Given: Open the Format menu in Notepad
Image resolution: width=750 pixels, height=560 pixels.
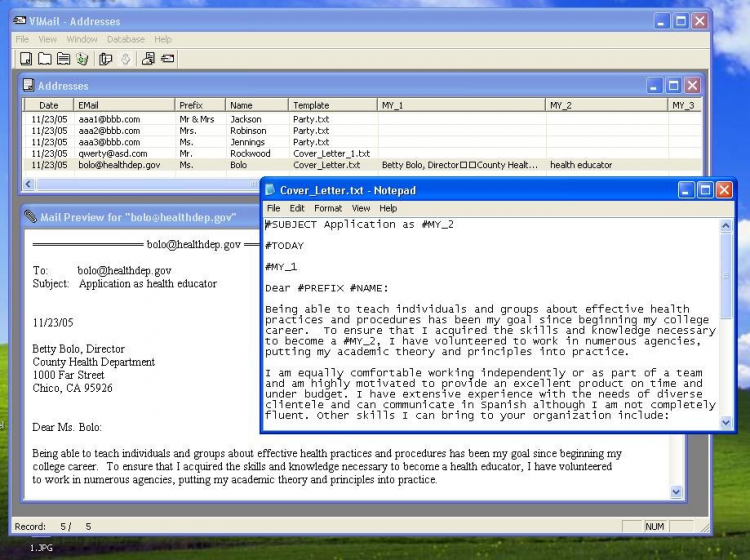Looking at the screenshot, I should 327,208.
